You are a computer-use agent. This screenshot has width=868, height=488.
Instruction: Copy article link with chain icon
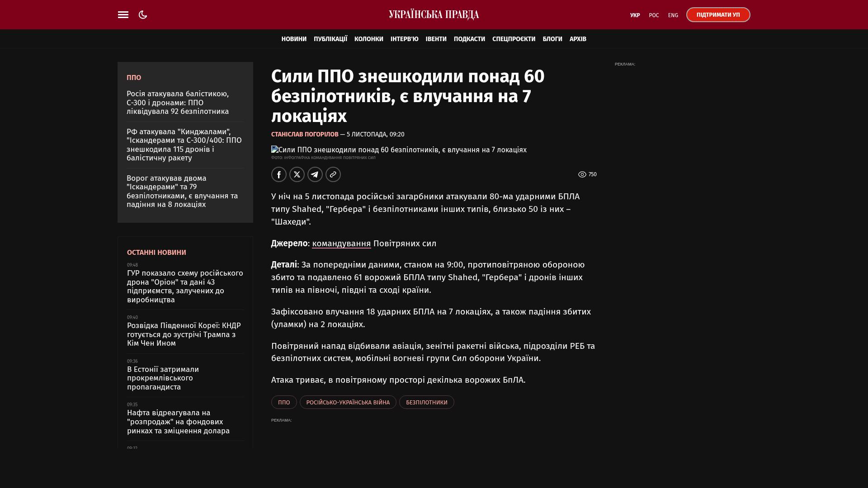pyautogui.click(x=333, y=174)
